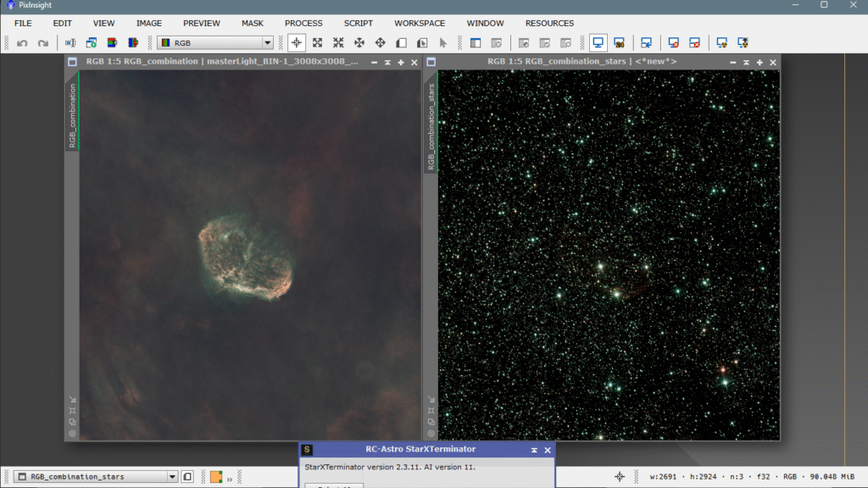Screen dimensions: 868x488
Task: Open the RGB display channel dropdown
Action: coord(215,42)
